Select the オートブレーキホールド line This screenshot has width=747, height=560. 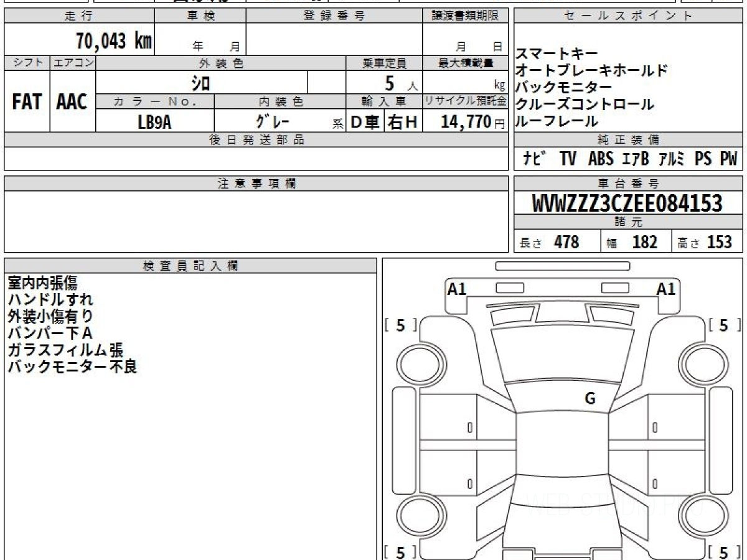591,70
